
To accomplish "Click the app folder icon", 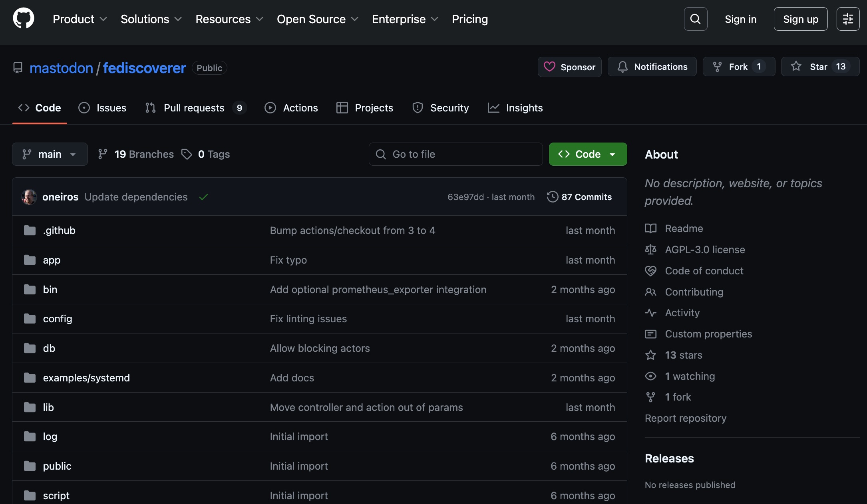I will pyautogui.click(x=30, y=260).
